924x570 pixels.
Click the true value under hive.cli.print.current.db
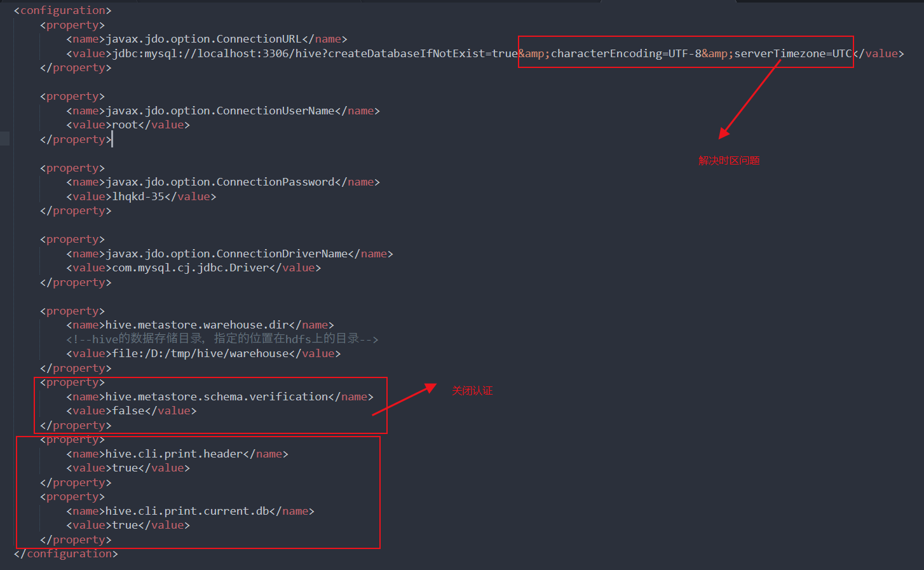click(x=125, y=525)
